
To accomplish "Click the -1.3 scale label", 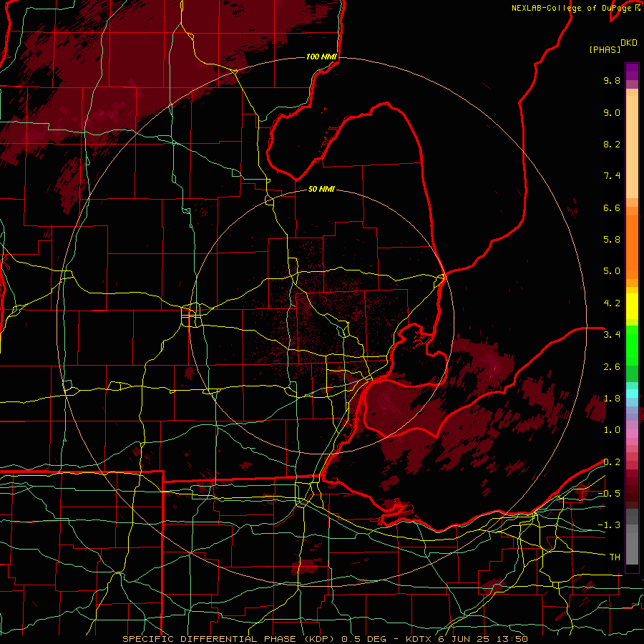I will [609, 525].
